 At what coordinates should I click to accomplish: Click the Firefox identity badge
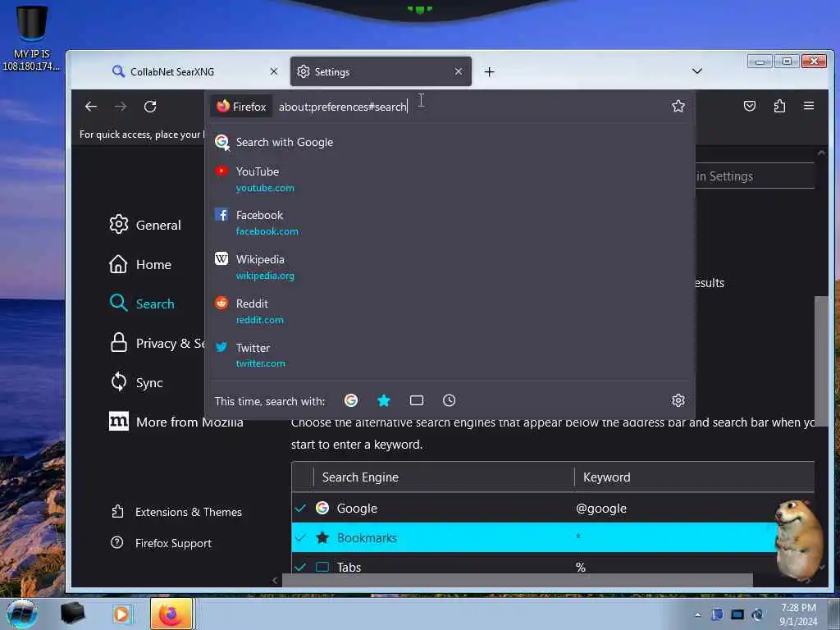pos(241,107)
